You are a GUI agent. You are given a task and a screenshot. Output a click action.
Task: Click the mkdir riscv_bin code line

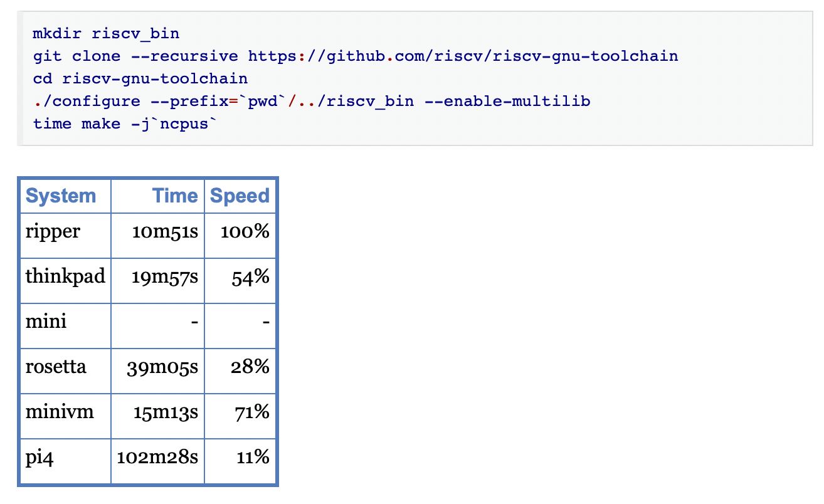106,33
